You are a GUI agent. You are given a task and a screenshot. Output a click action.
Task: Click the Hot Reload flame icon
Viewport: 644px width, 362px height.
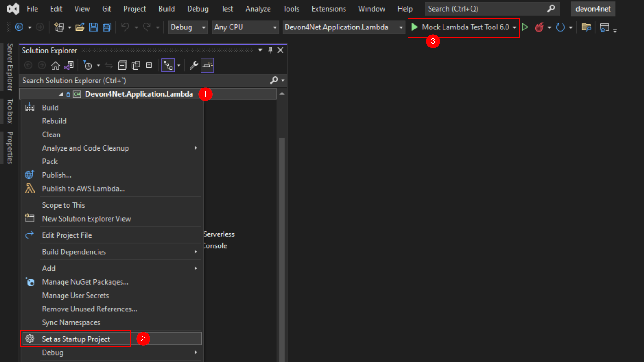click(x=539, y=28)
